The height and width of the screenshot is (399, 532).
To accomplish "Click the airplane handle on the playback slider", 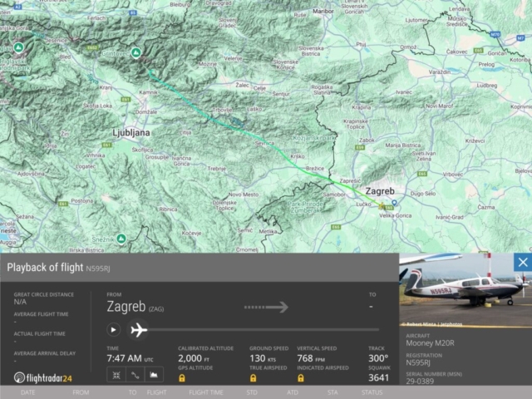I will (139, 329).
